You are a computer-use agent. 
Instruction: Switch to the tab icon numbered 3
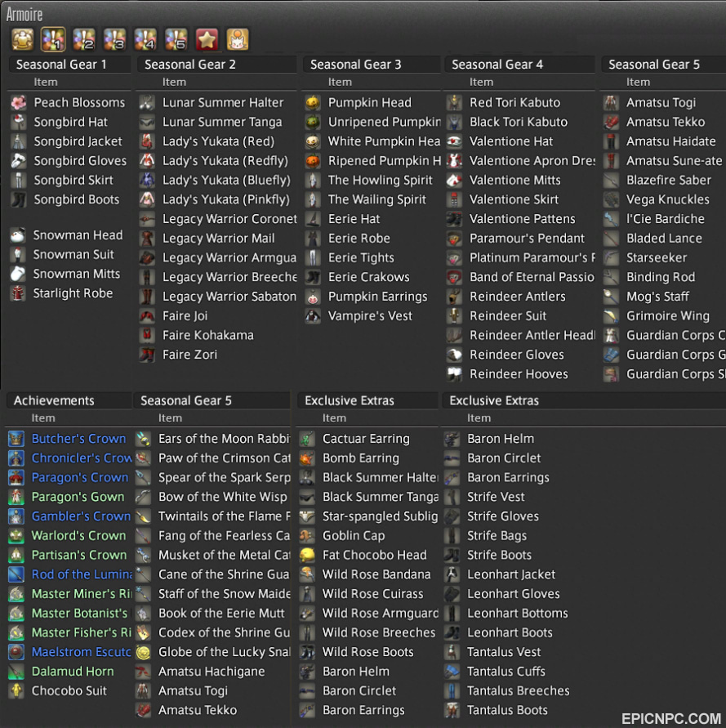point(114,39)
